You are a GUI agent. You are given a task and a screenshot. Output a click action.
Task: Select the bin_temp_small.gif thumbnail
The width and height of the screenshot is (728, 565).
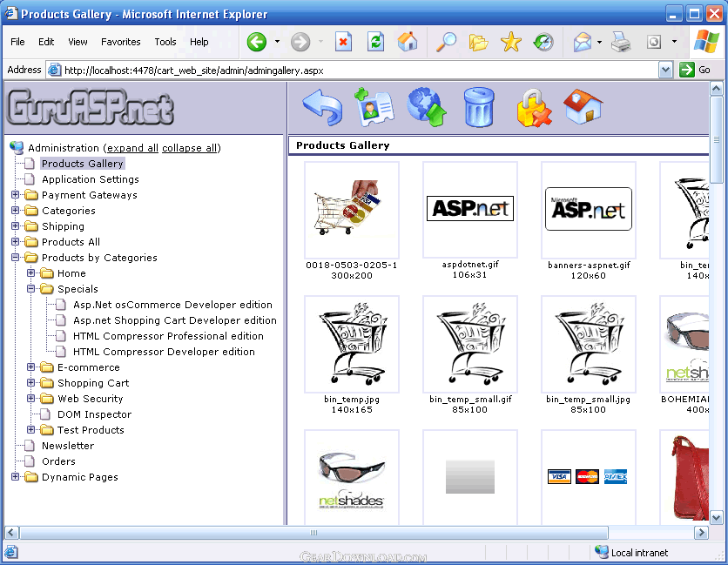470,344
